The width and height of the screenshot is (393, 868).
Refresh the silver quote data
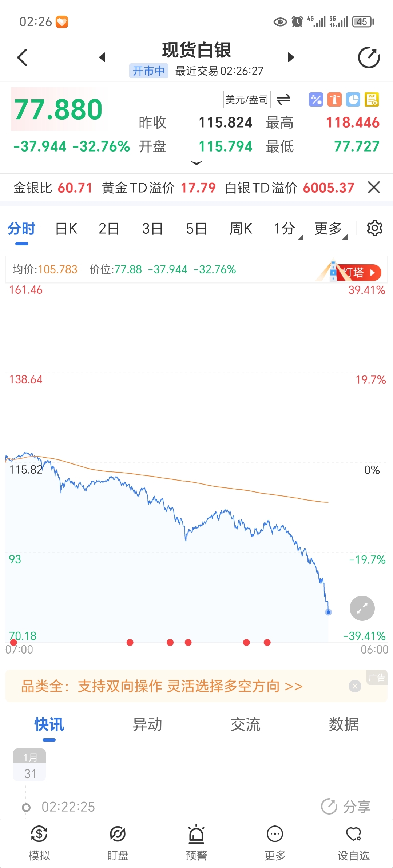pyautogui.click(x=369, y=57)
